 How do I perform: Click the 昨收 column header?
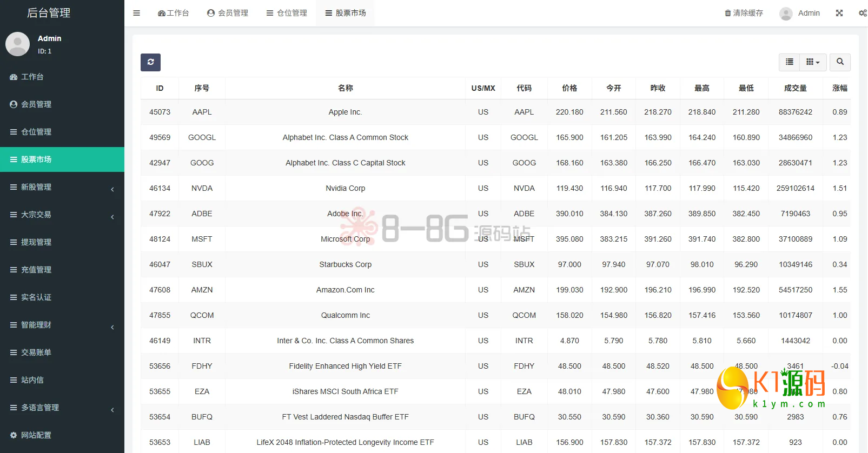pos(658,88)
